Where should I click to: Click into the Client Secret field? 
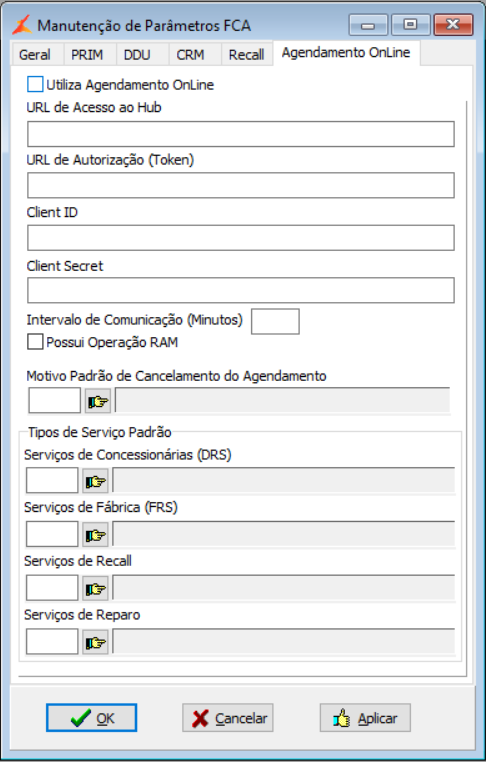point(241,290)
